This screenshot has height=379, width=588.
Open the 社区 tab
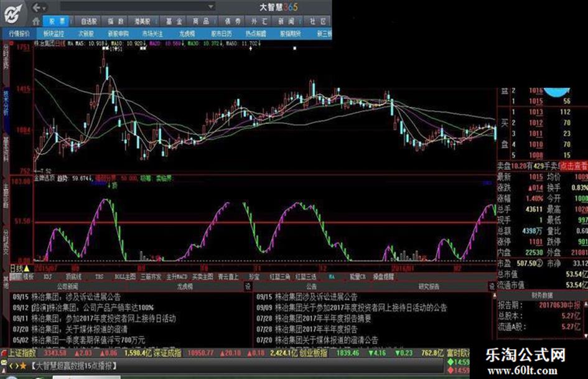click(x=317, y=21)
